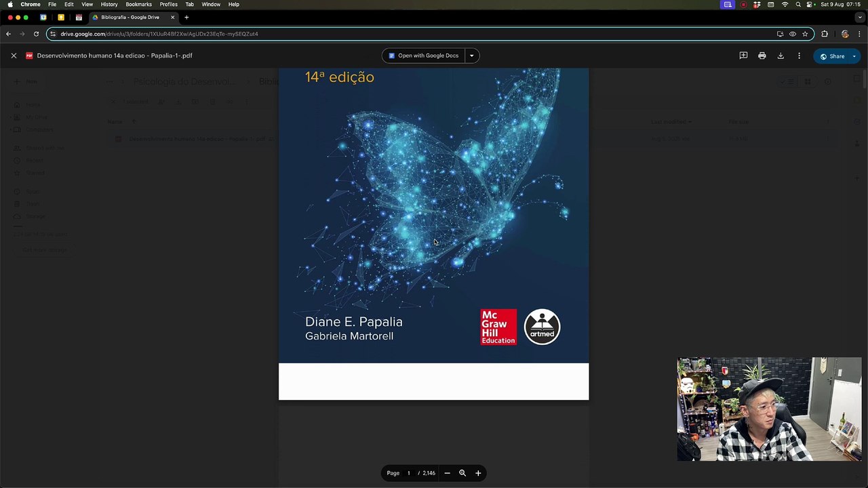This screenshot has width=868, height=488.
Task: Open macOS Control Center
Action: tap(810, 4)
